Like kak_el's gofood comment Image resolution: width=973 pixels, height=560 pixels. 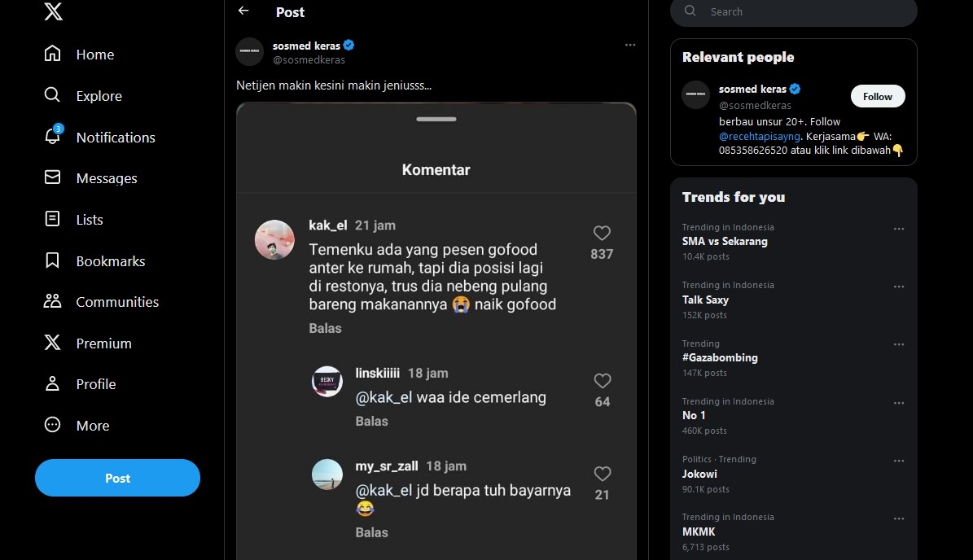[x=602, y=234]
